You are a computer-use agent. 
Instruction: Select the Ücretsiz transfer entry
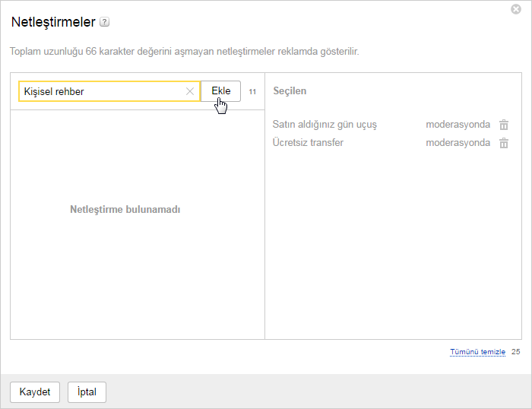tap(308, 143)
